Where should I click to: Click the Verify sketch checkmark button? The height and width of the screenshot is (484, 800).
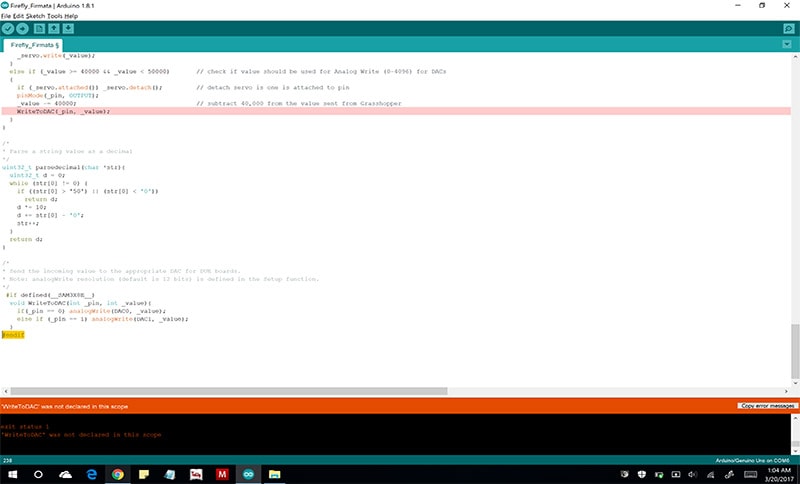tap(8, 29)
